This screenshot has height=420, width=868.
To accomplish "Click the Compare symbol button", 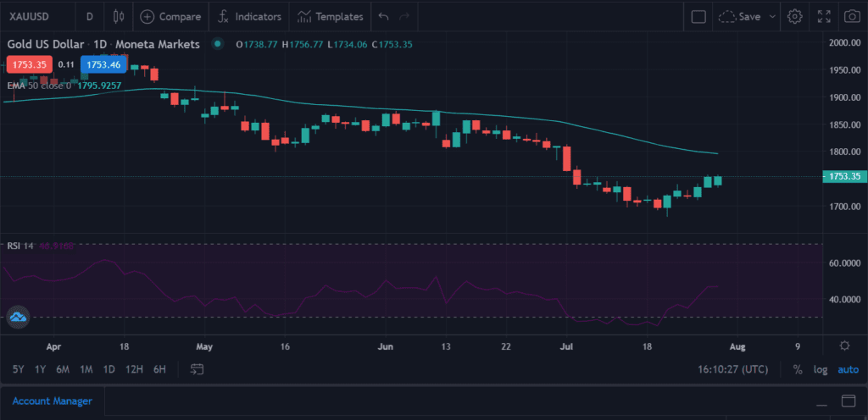I will (x=170, y=17).
